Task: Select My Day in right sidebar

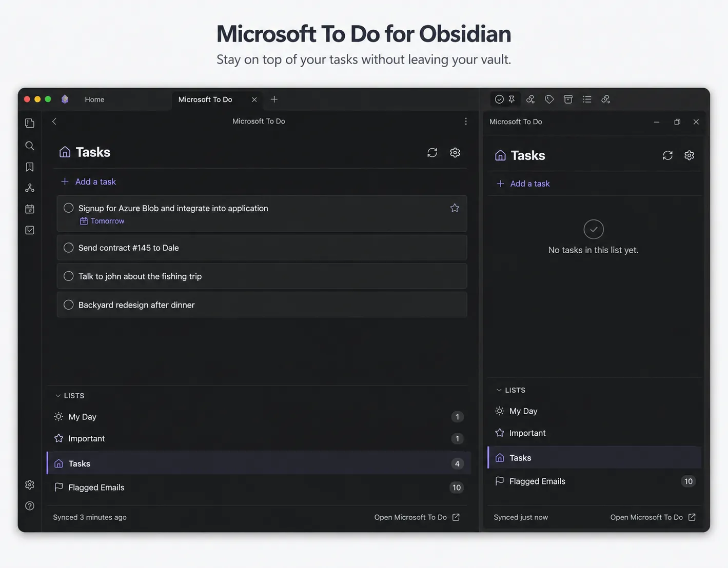Action: tap(594, 411)
